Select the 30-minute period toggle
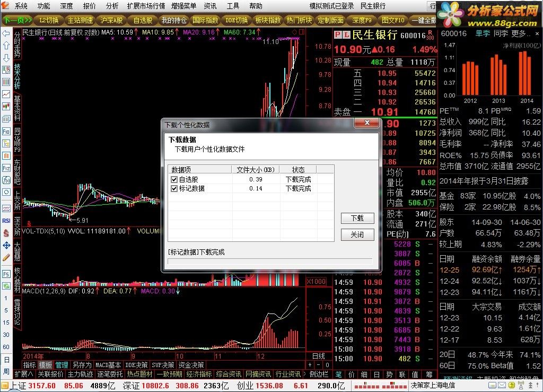Image resolution: width=543 pixels, height=392 pixels. click(6, 335)
